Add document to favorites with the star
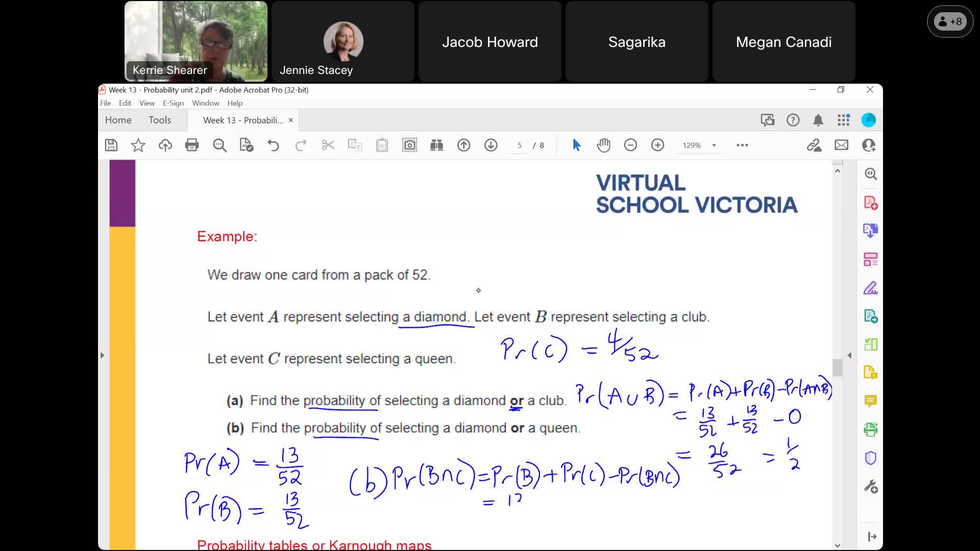This screenshot has width=980, height=551. point(138,145)
